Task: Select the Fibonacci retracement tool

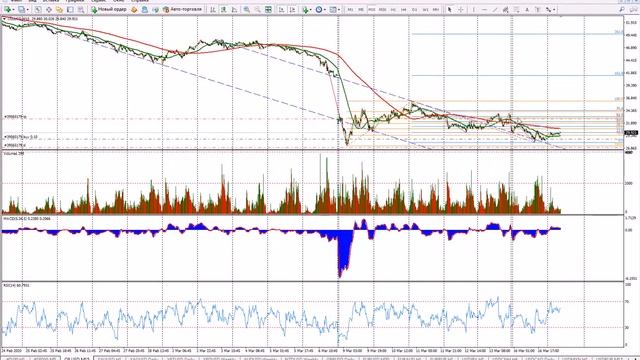Action: click(516, 9)
